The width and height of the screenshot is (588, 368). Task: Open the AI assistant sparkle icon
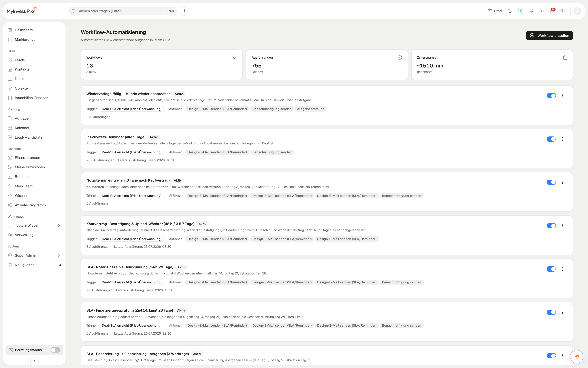pos(520,11)
